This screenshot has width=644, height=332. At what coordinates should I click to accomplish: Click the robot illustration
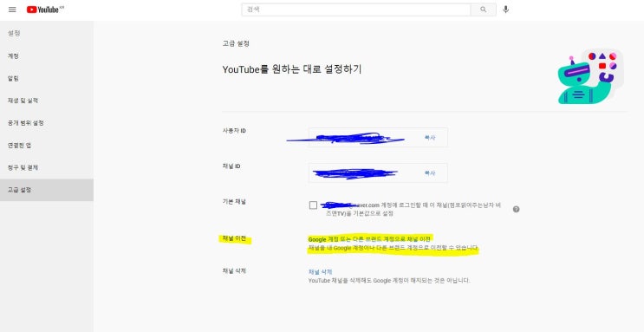pyautogui.click(x=590, y=76)
